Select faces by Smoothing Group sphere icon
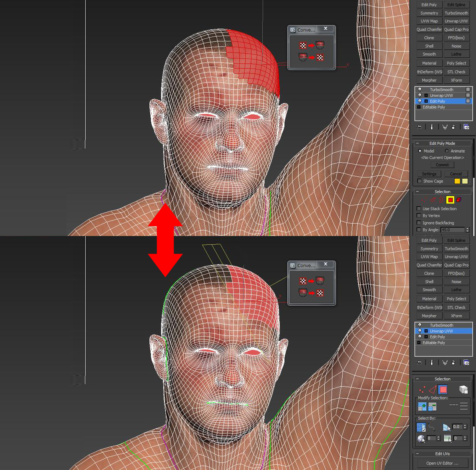 421,438
